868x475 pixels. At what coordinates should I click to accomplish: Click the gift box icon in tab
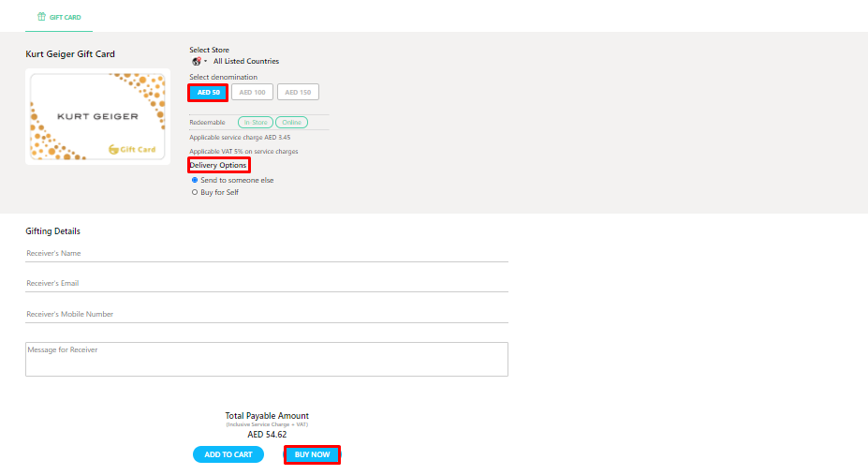(41, 17)
